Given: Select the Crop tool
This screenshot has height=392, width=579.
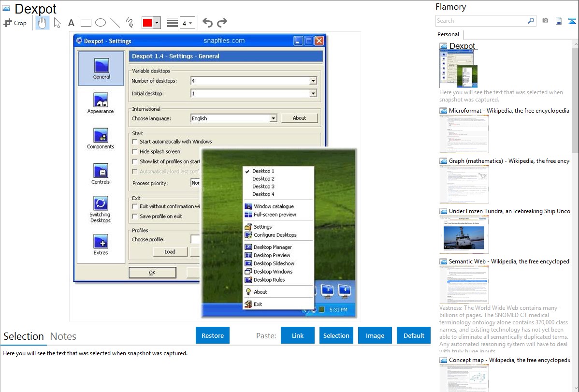Looking at the screenshot, I should tap(15, 23).
